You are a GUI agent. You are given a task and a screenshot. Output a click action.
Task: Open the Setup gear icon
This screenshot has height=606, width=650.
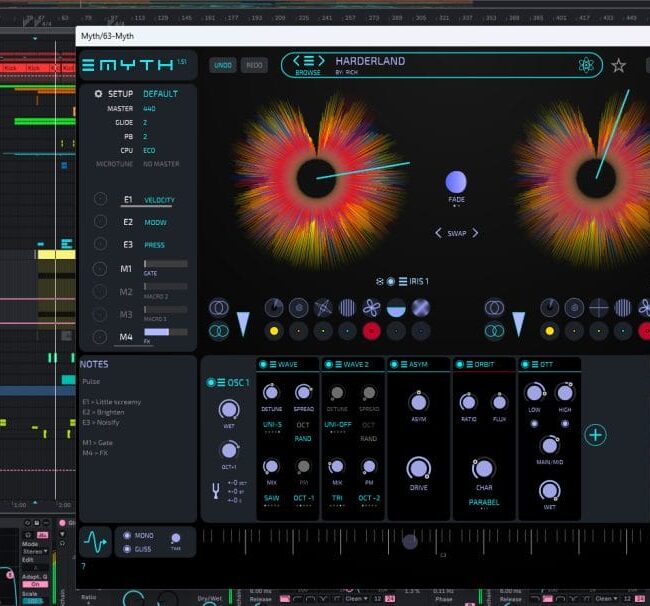pos(98,93)
